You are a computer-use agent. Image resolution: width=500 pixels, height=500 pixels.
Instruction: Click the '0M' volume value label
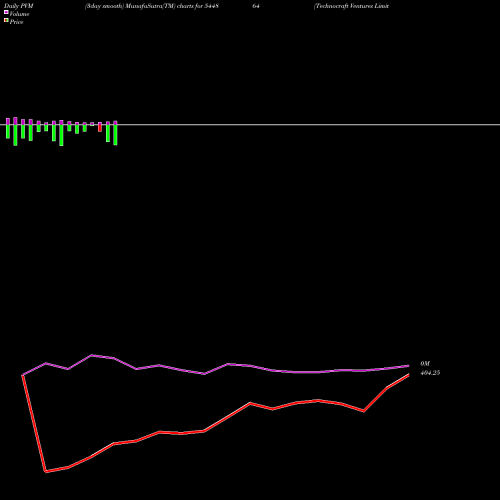point(425,363)
